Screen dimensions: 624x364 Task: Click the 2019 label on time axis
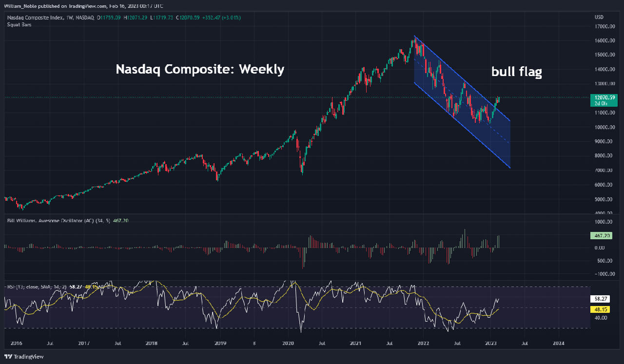pos(220,343)
